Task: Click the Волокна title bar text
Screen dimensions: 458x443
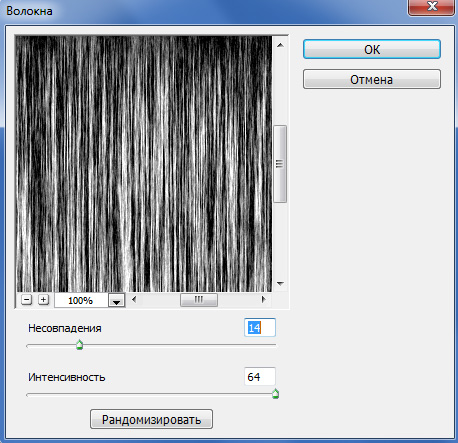Action: (x=29, y=11)
